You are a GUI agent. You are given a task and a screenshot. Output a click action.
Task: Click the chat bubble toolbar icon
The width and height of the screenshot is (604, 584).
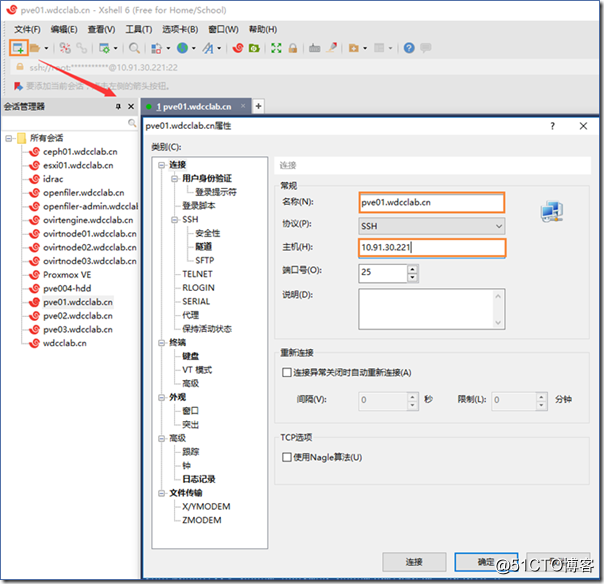(x=426, y=48)
